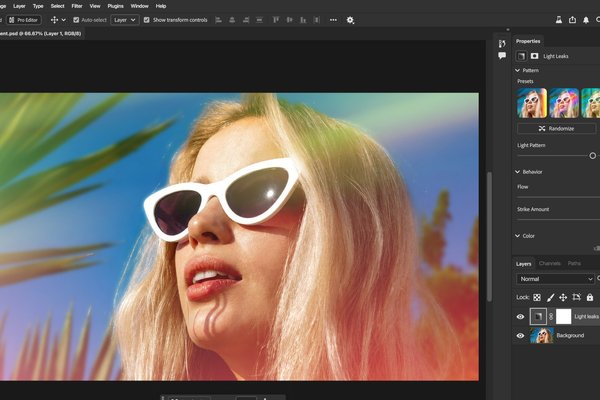Hide the Background layer eye icon
The height and width of the screenshot is (400, 600).
(520, 336)
